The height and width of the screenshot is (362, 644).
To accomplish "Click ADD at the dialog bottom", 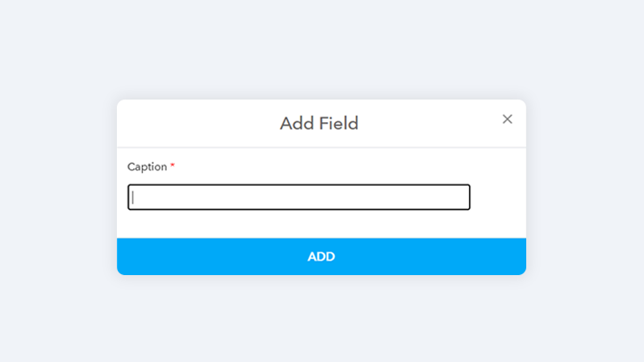I will pyautogui.click(x=322, y=256).
